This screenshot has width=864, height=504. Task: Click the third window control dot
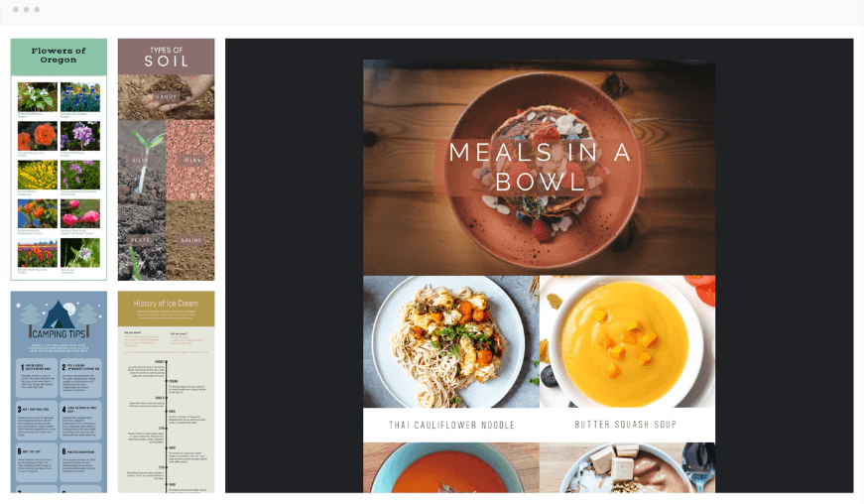[x=37, y=9]
